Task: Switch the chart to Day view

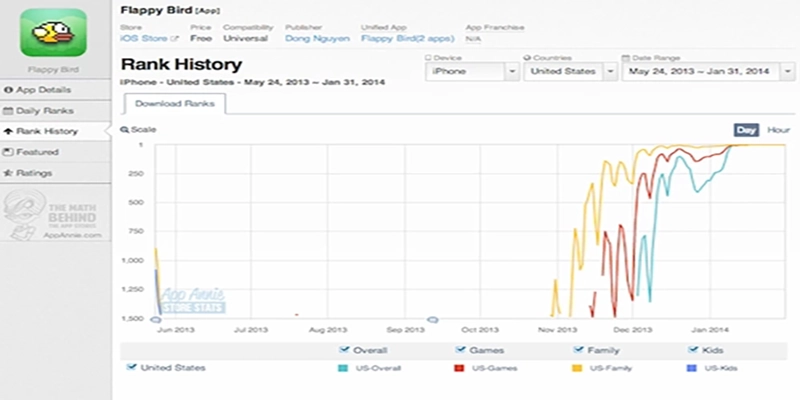Action: [746, 130]
